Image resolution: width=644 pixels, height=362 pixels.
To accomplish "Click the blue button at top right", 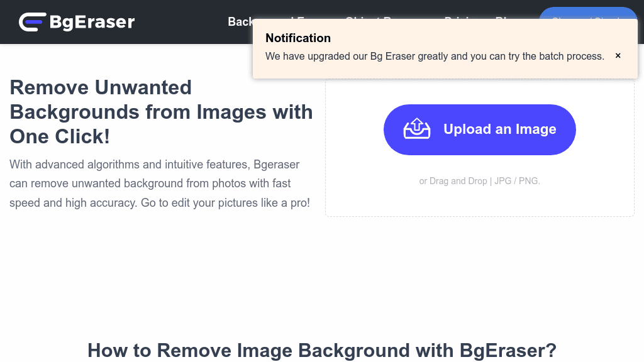I will (x=588, y=21).
